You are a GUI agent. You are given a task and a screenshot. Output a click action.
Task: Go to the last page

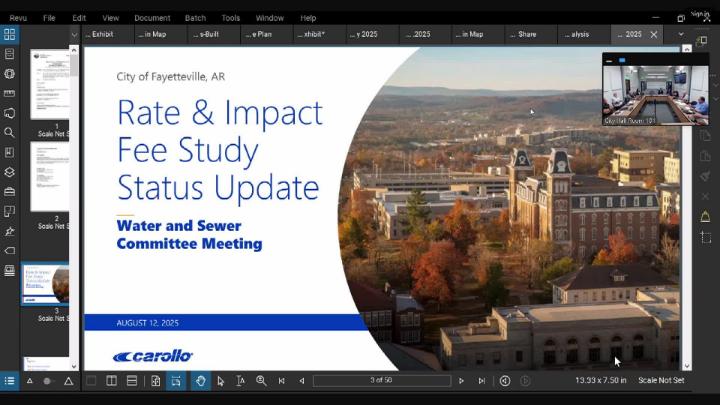point(482,381)
